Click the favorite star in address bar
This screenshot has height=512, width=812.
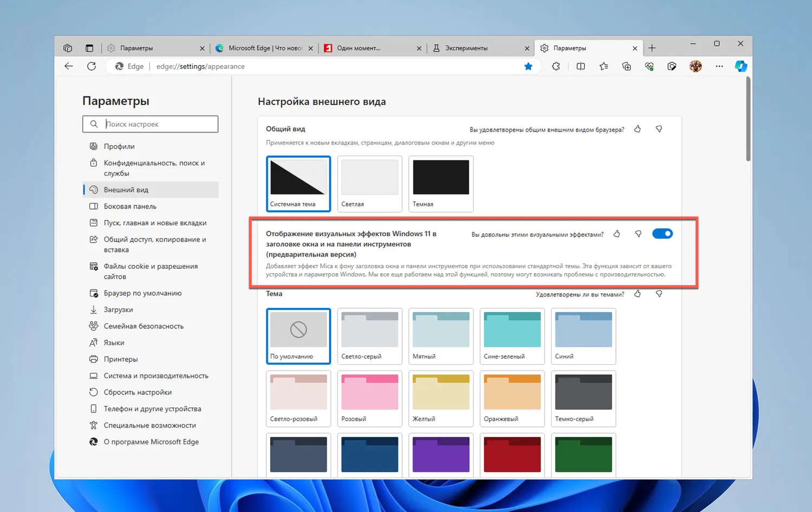[528, 66]
